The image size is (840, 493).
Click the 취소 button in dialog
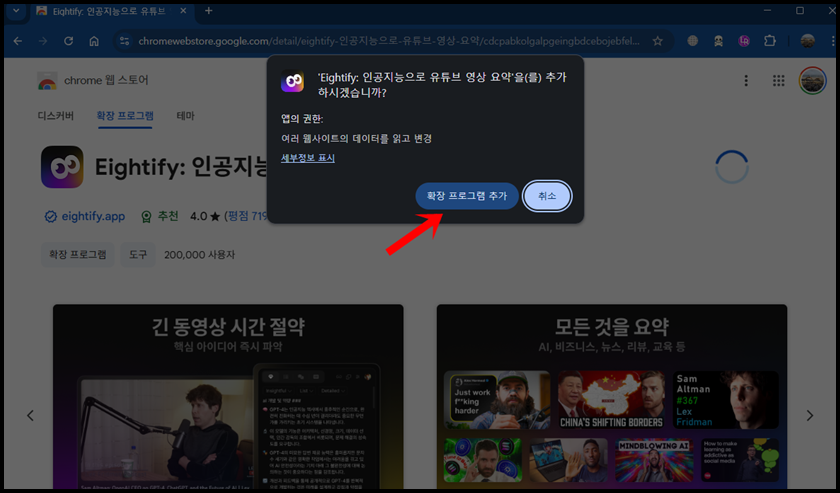(x=547, y=196)
